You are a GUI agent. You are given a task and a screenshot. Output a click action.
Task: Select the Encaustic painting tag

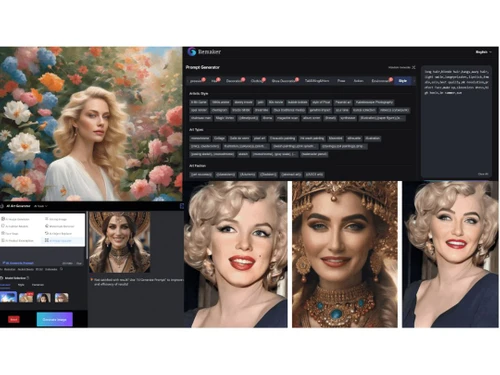click(282, 138)
